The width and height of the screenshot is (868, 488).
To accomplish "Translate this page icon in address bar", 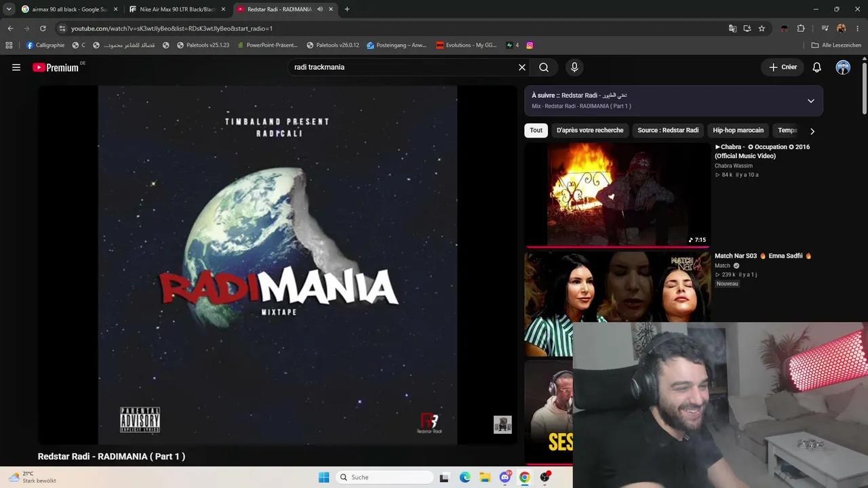I will (x=732, y=28).
